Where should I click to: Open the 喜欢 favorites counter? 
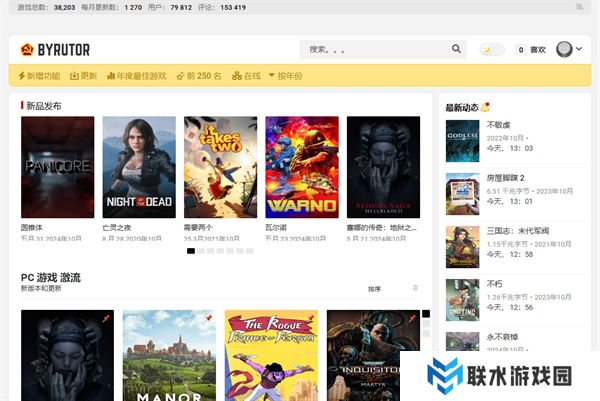(x=532, y=49)
